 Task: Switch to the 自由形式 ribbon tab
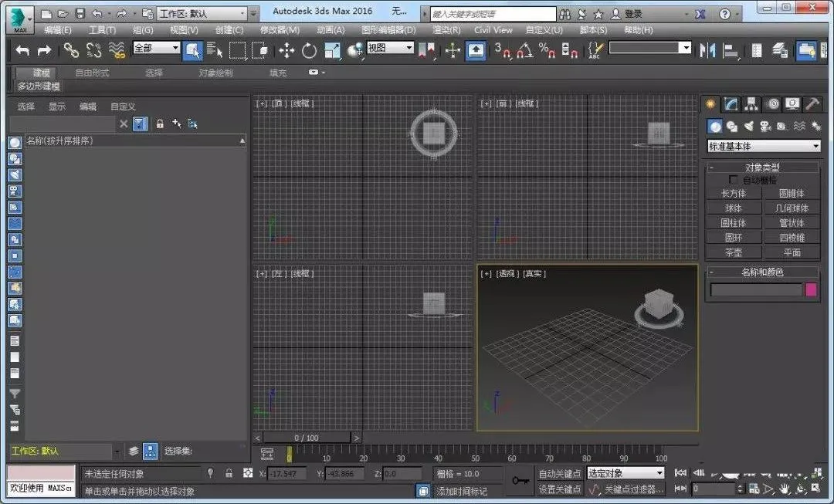pos(92,73)
